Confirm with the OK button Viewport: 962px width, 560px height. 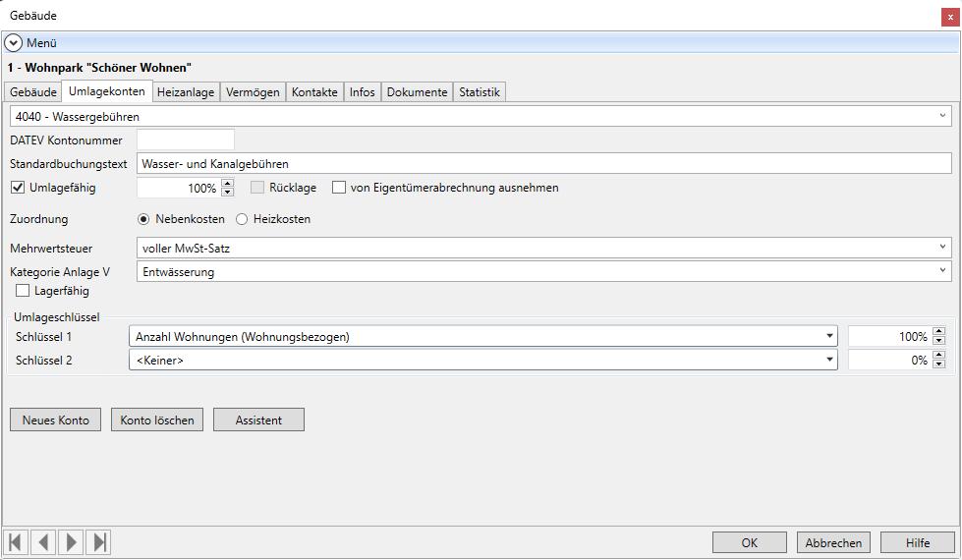pyautogui.click(x=749, y=542)
